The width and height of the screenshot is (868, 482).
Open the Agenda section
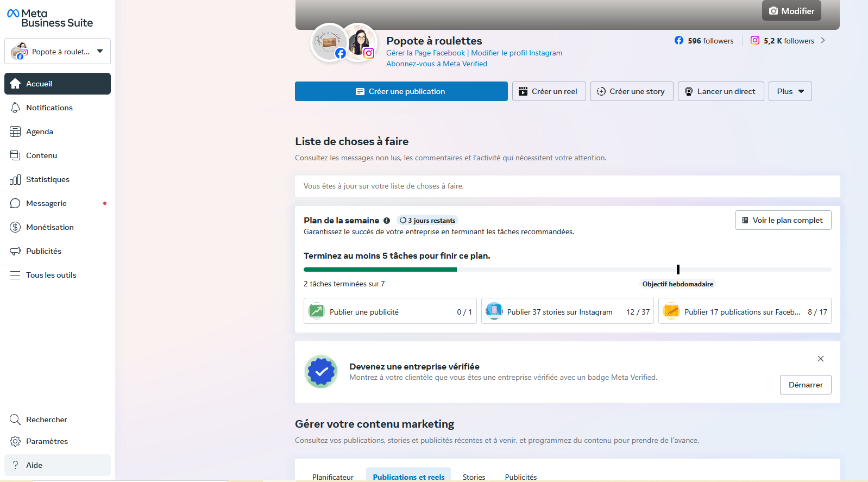tap(58, 132)
